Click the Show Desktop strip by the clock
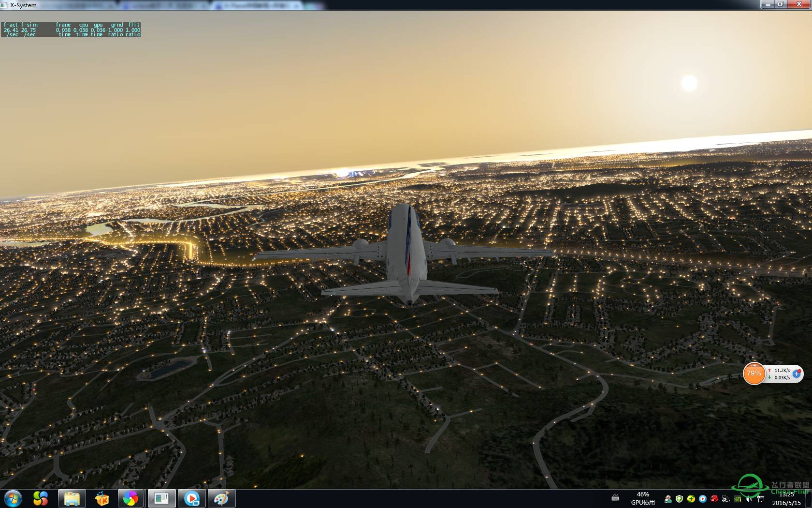812x508 pixels. 808,498
